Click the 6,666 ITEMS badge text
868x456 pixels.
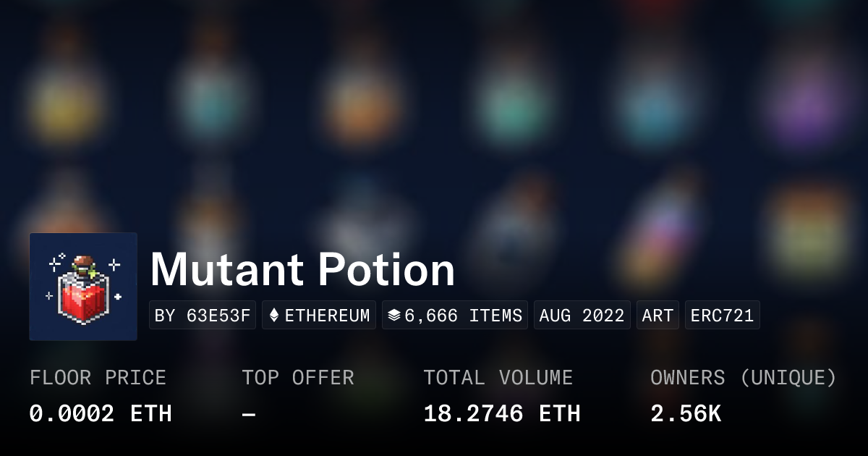point(463,316)
